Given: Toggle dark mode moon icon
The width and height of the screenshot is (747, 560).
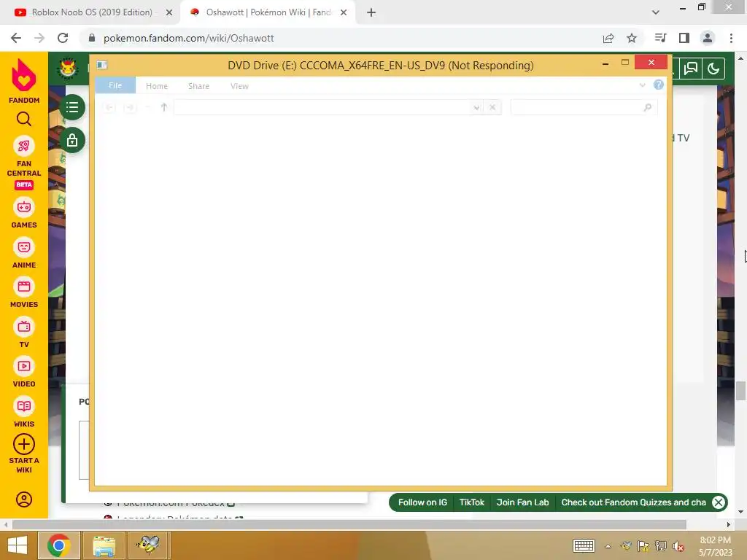Looking at the screenshot, I should coord(713,69).
